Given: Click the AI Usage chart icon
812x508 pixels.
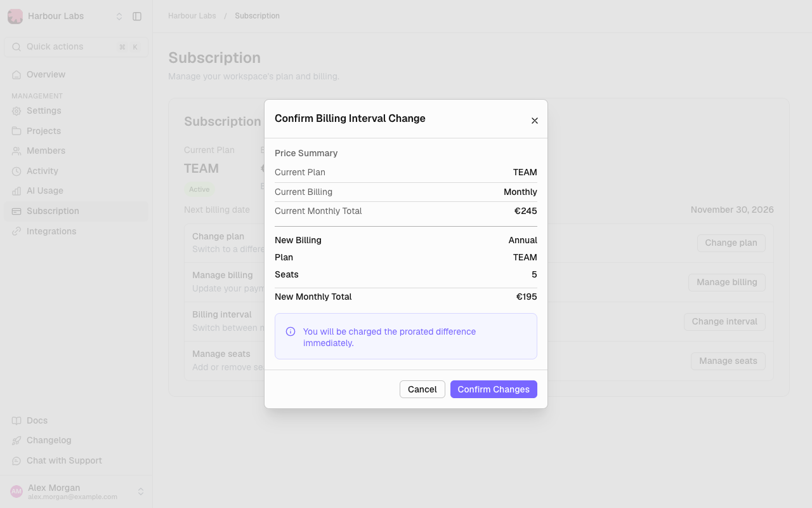Looking at the screenshot, I should coord(16,190).
